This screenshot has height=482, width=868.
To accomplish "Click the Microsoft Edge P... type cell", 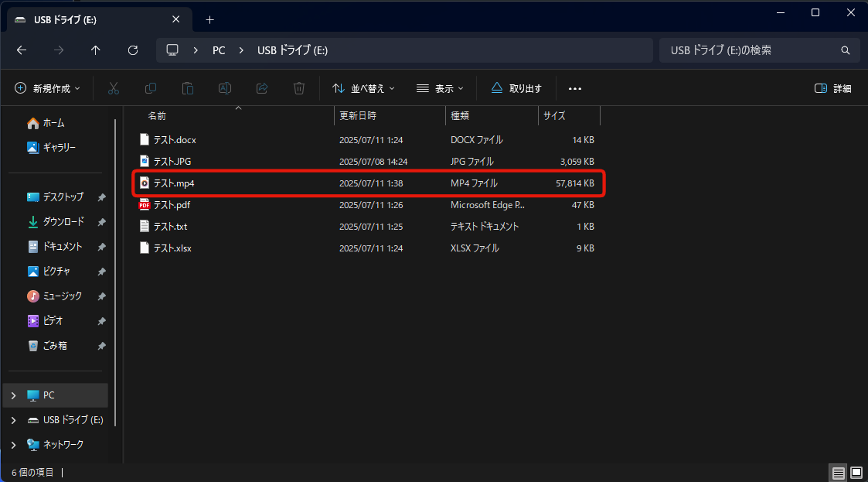I will pyautogui.click(x=487, y=205).
